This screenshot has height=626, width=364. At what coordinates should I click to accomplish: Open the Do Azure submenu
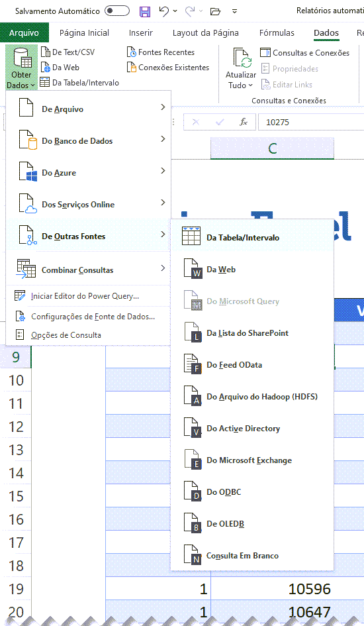(89, 173)
